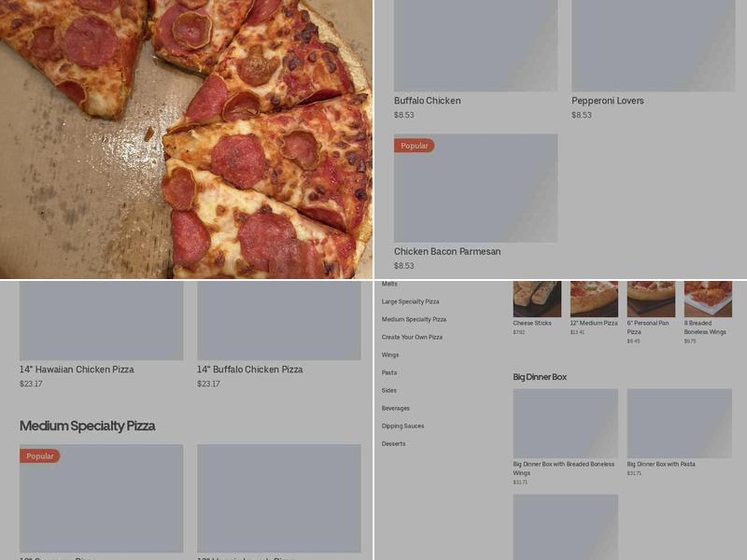Image resolution: width=747 pixels, height=560 pixels.
Task: Click the Popular badge under Medium Specialty Pizza heading
Action: [39, 456]
